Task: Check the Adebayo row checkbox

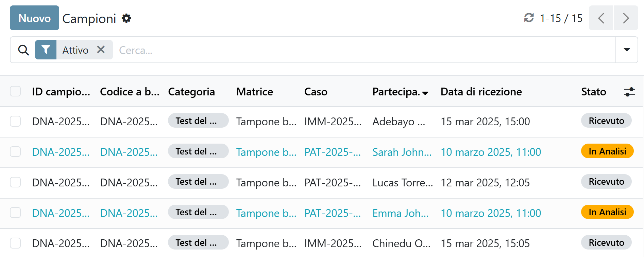Action: 15,121
